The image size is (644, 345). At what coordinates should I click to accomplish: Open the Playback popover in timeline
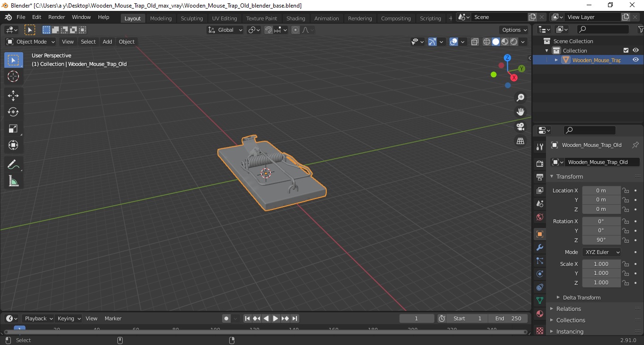38,318
